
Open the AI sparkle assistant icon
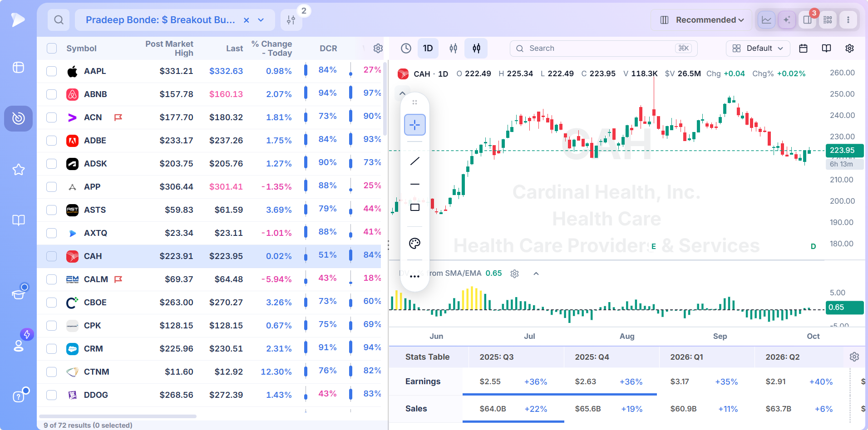tap(787, 20)
